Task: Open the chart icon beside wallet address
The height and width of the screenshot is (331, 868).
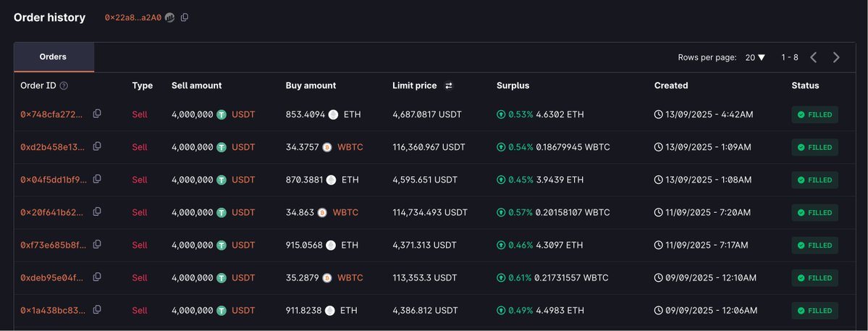Action: point(170,17)
